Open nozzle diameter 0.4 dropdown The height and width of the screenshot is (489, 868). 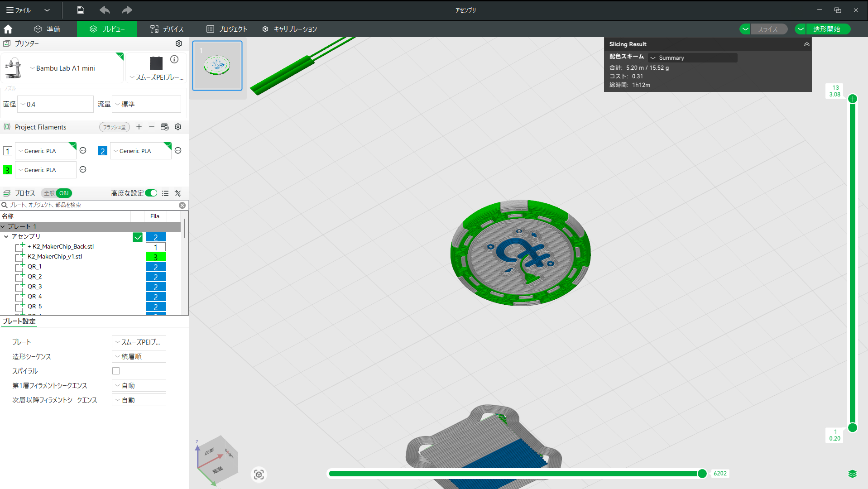55,104
